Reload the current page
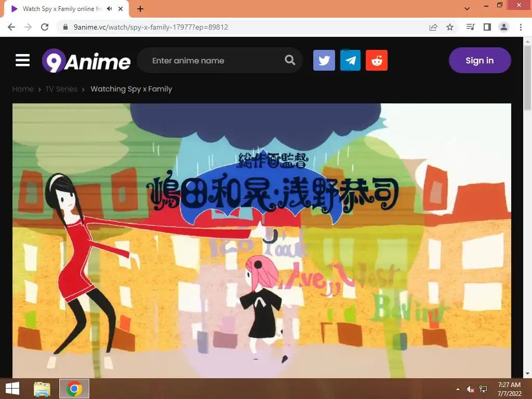This screenshot has width=532, height=399. (x=45, y=27)
